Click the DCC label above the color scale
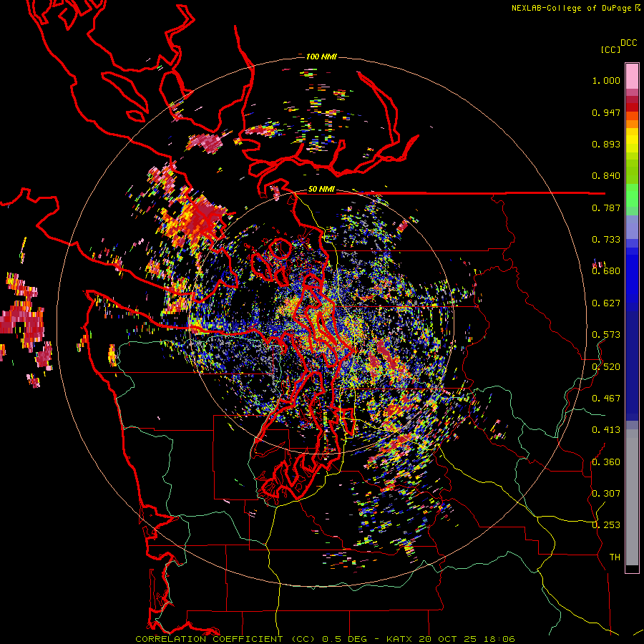The height and width of the screenshot is (644, 644). tap(629, 43)
